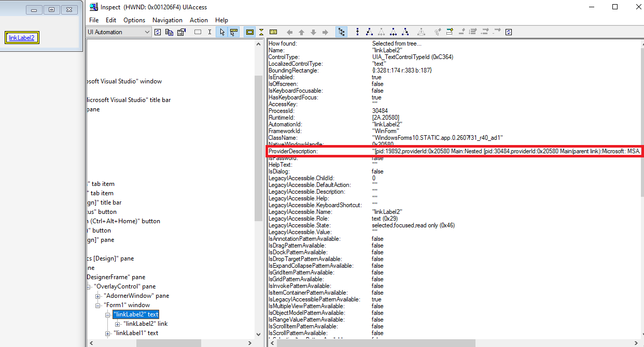Select the "OverlayControl" pane tree item
644x347 pixels.
click(124, 286)
